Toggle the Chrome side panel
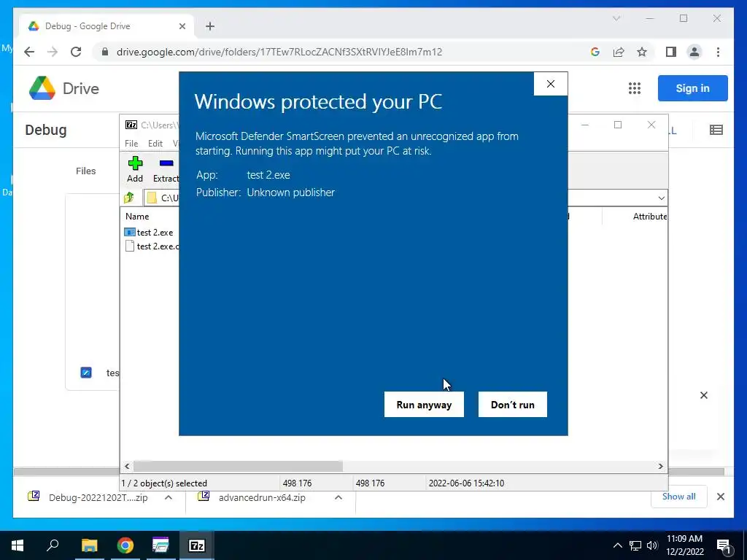The height and width of the screenshot is (560, 747). (x=671, y=52)
